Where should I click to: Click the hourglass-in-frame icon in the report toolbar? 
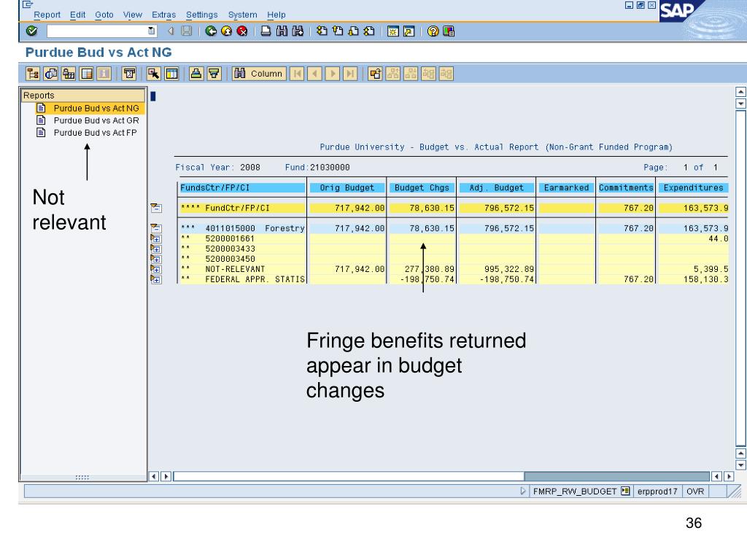click(129, 74)
